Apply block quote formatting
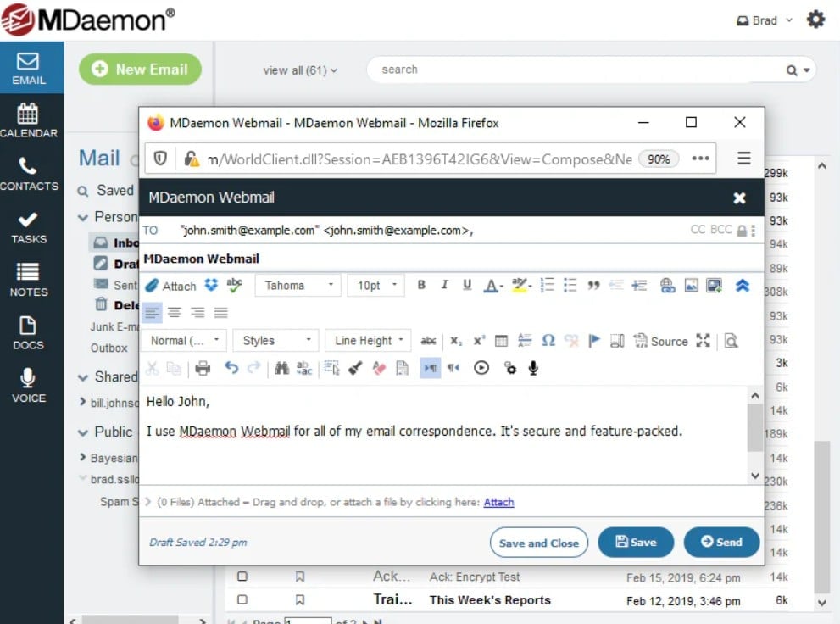 (593, 285)
